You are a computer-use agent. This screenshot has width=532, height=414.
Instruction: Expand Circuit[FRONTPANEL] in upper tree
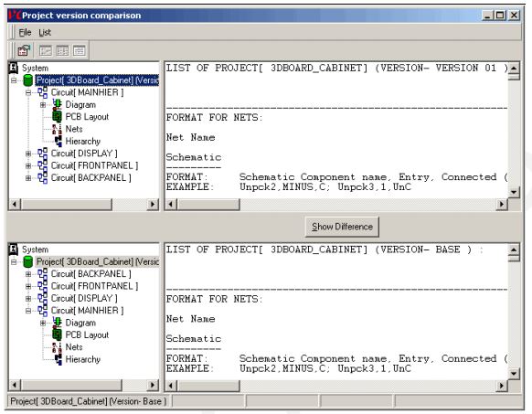tap(28, 166)
